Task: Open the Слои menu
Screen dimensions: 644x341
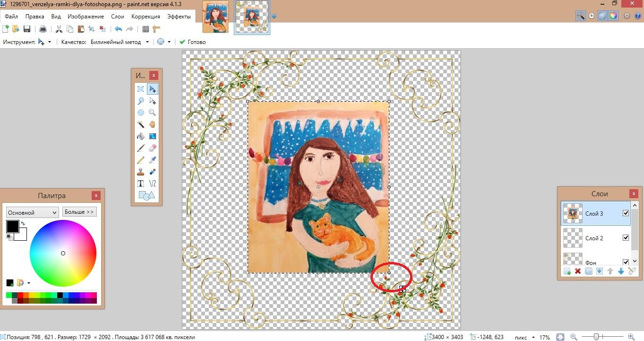Action: [x=118, y=17]
